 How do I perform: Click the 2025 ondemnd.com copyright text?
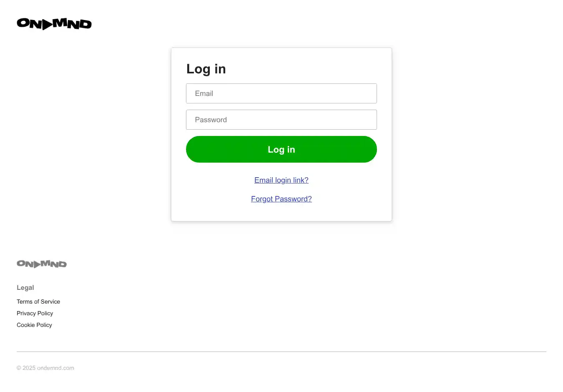click(x=45, y=368)
